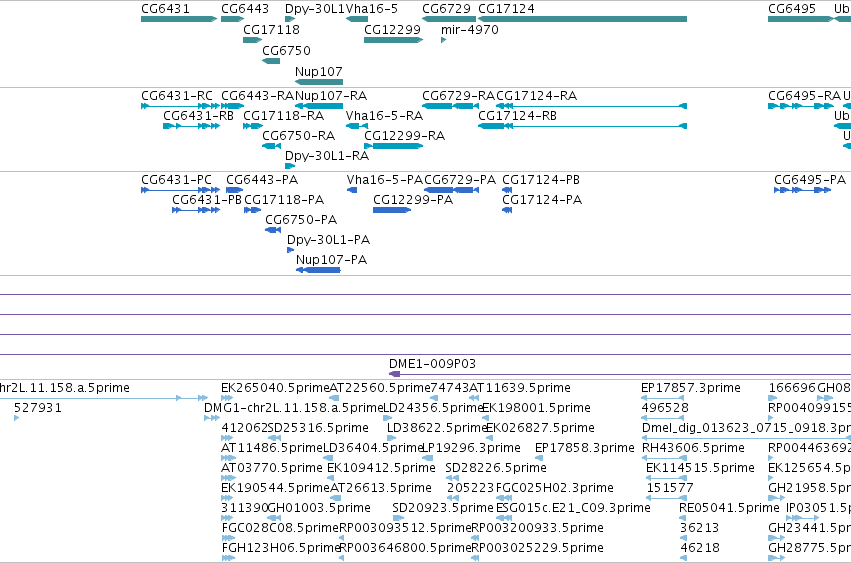
Task: Select the 527931 feature
Action: click(x=17, y=418)
